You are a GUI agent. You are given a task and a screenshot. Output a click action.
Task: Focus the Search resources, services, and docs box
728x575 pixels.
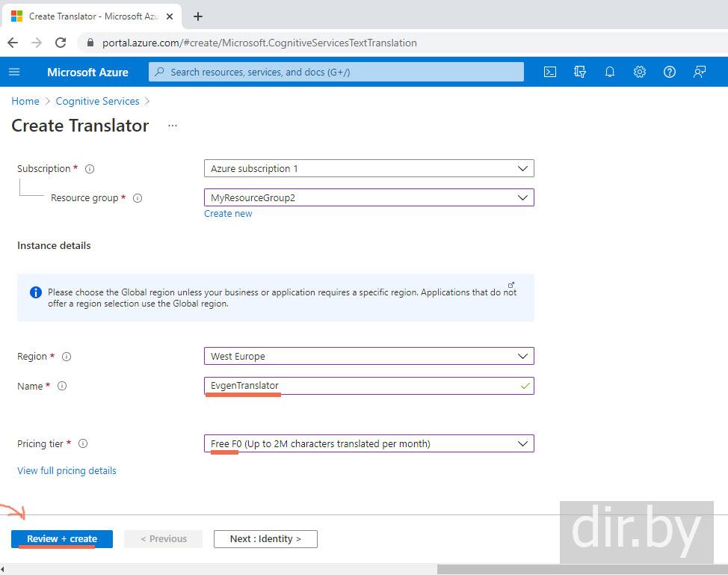[x=336, y=72]
